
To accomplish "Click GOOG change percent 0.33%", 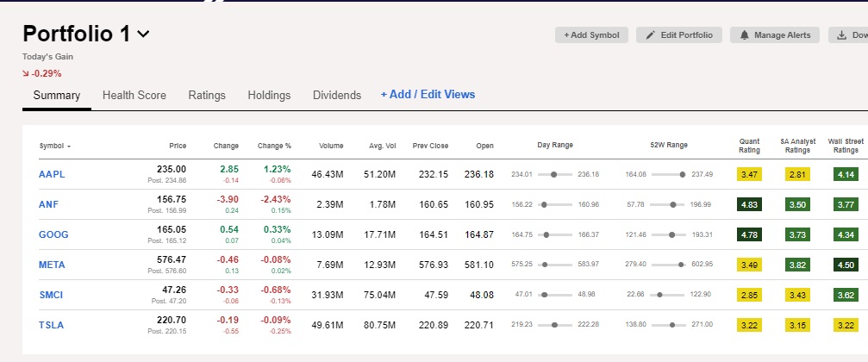I will [x=277, y=229].
